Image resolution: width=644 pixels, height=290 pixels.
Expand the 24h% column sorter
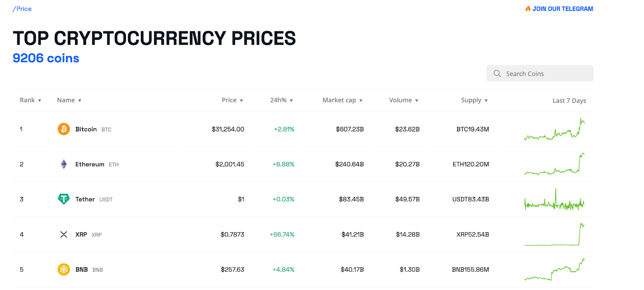pos(281,100)
